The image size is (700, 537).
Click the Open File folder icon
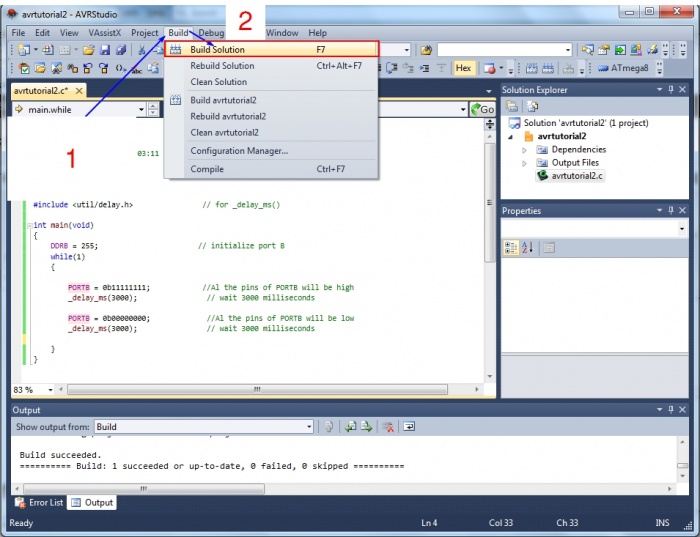88,50
